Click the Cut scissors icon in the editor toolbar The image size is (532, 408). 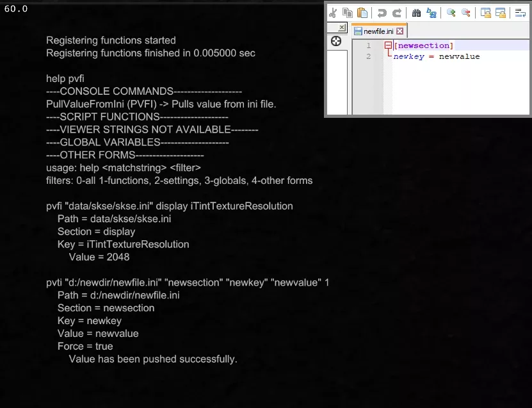(x=333, y=13)
